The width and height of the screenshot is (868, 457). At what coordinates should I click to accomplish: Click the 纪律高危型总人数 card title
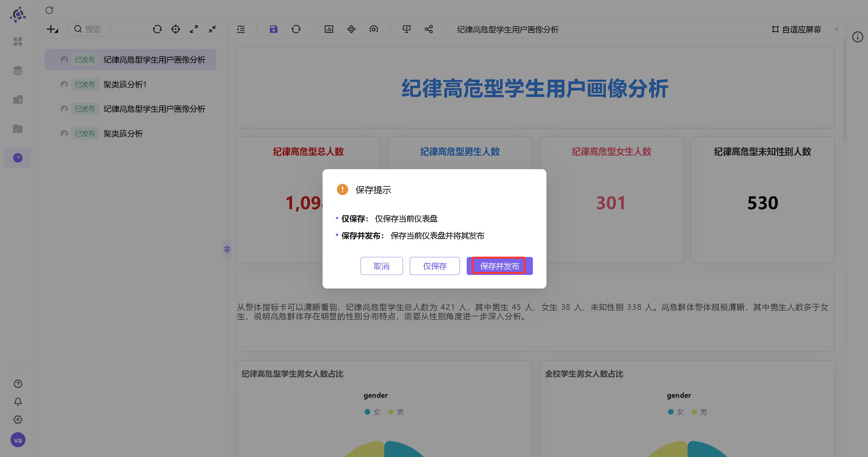[x=308, y=152]
